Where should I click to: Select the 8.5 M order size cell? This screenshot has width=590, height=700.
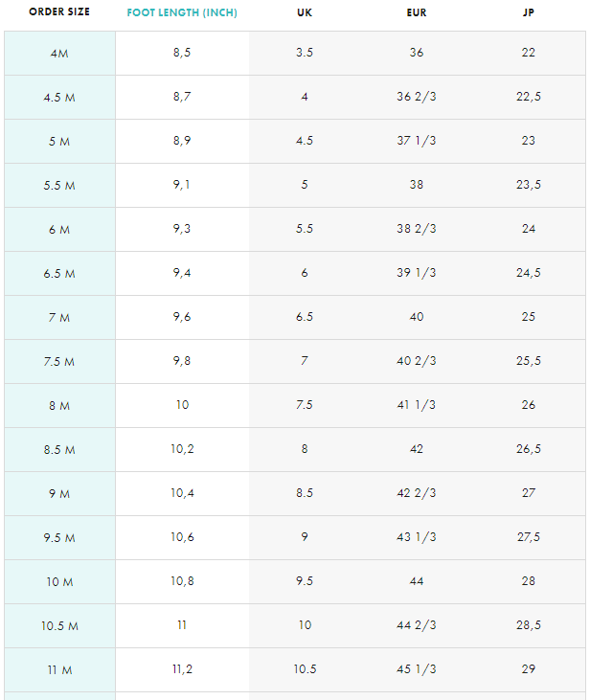click(59, 449)
